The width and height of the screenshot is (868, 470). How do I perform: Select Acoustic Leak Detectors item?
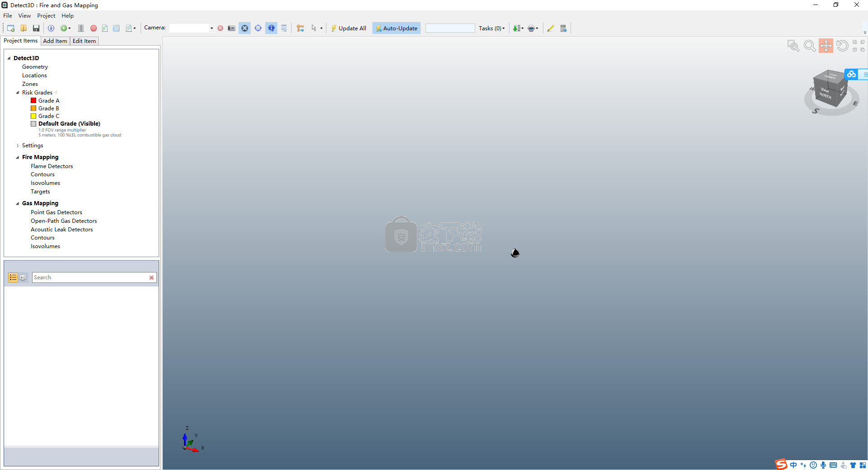coord(62,230)
